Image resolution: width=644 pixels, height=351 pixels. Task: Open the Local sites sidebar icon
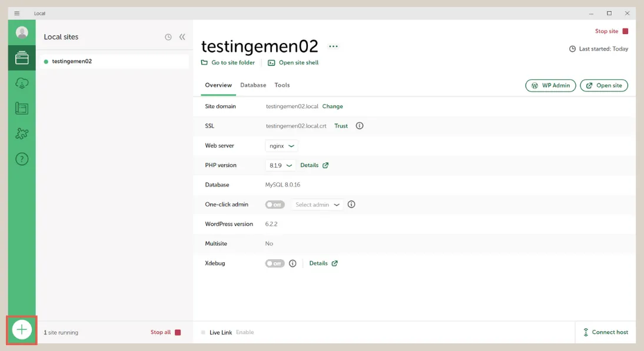click(22, 58)
